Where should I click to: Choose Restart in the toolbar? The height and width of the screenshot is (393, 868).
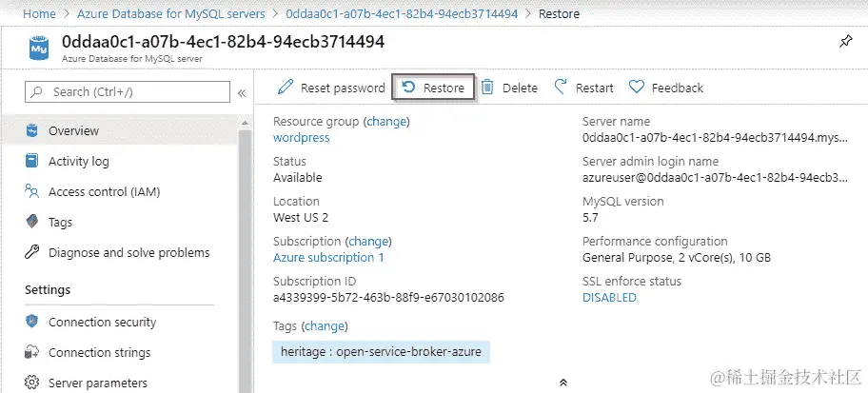click(x=595, y=88)
